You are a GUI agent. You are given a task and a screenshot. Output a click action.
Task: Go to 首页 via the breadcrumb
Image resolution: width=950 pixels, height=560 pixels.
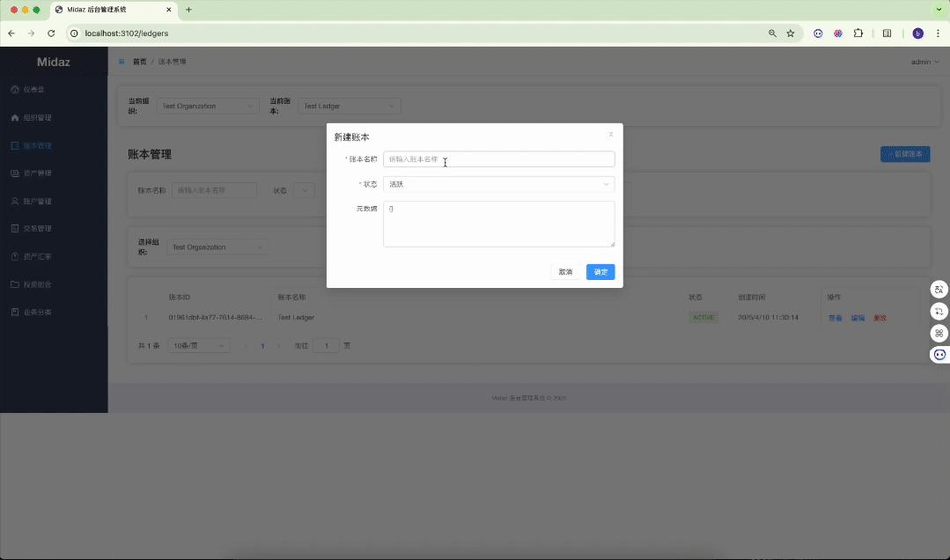(x=139, y=62)
